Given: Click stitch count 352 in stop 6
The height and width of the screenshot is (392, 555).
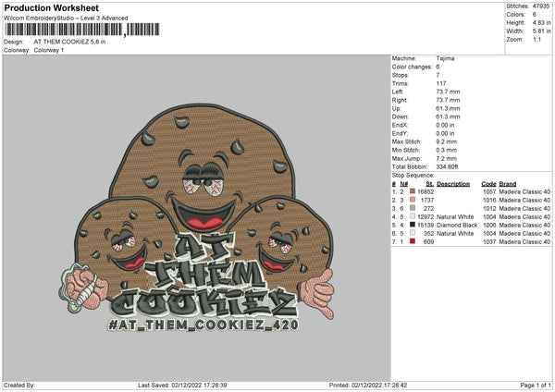Looking at the screenshot, I should pos(428,234).
